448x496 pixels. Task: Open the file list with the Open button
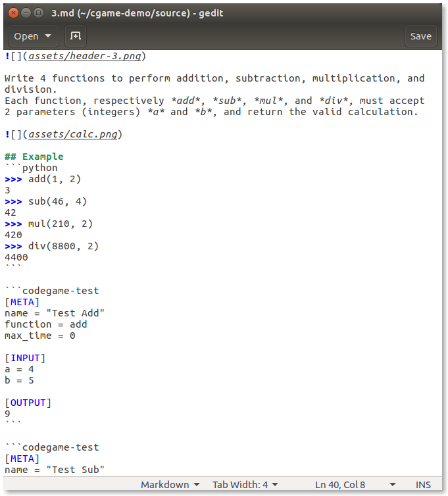click(x=33, y=36)
